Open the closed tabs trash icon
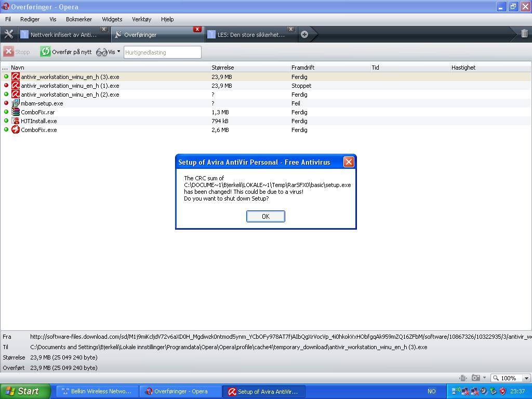This screenshot has width=532, height=399. (x=524, y=34)
